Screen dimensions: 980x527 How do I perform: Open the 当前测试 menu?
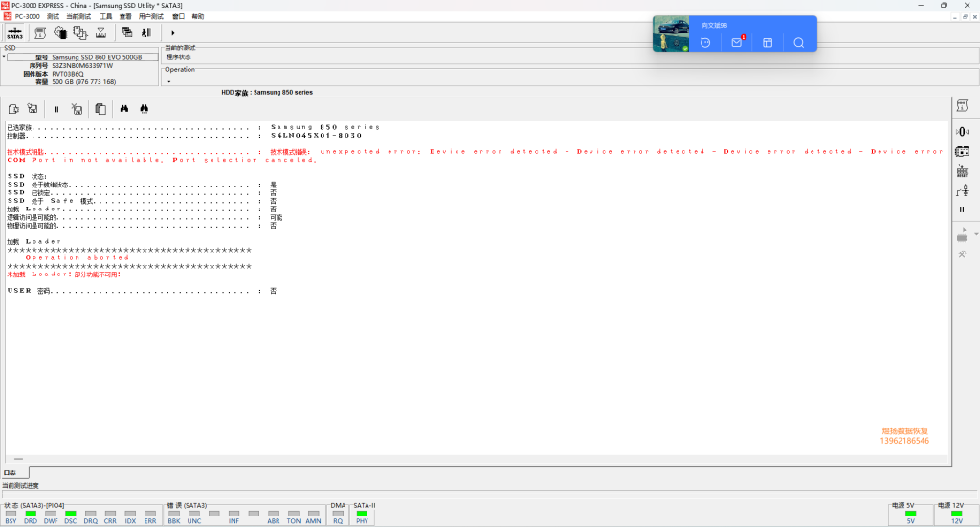(x=78, y=17)
